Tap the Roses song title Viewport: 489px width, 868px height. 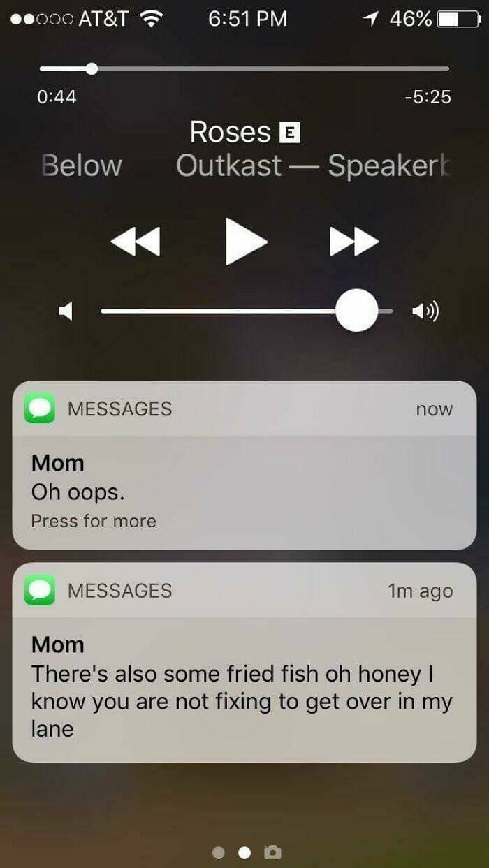click(x=231, y=132)
